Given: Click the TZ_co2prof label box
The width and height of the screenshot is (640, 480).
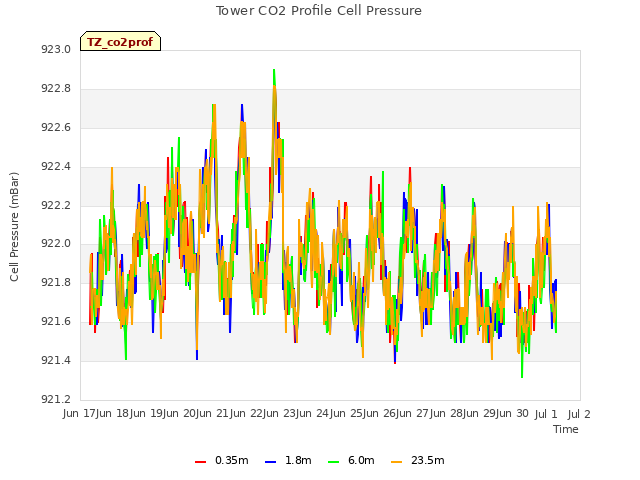Looking at the screenshot, I should click(x=120, y=42).
